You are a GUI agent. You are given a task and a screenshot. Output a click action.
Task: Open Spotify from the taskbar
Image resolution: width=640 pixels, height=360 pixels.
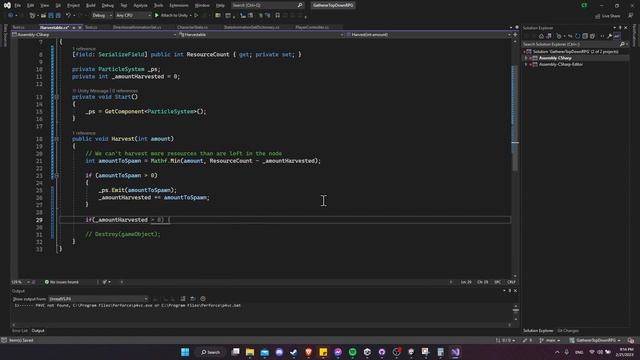click(352, 352)
